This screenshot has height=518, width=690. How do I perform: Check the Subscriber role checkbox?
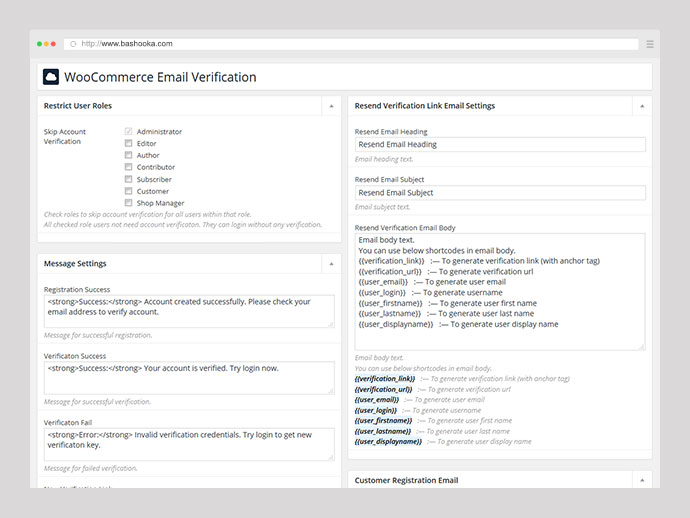(x=128, y=179)
